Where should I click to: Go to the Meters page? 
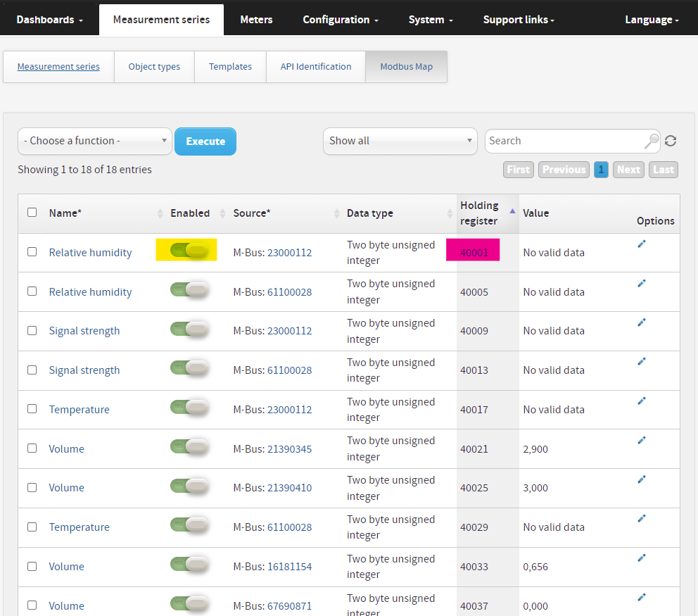tap(256, 20)
